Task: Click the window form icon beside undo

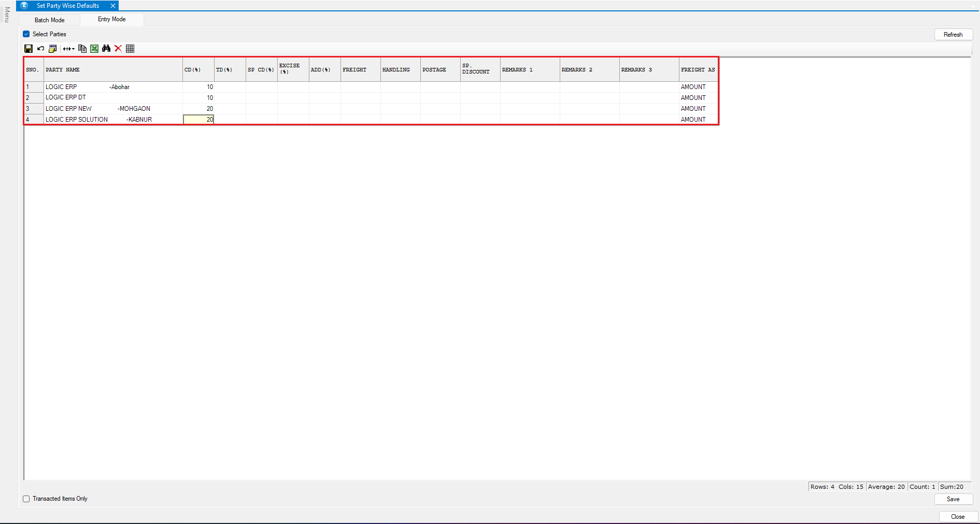Action: [52, 49]
